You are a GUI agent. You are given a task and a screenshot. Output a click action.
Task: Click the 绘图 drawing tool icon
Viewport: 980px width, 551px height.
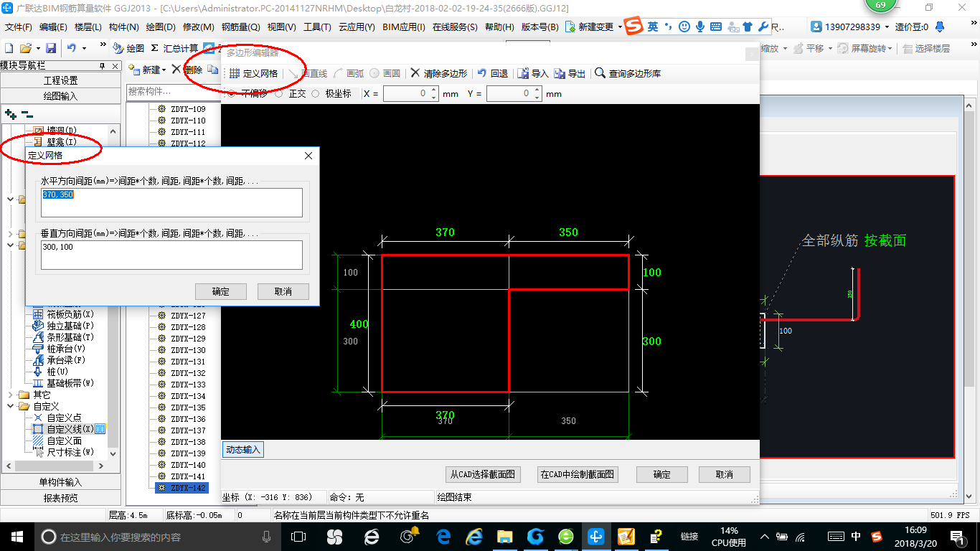pos(118,48)
